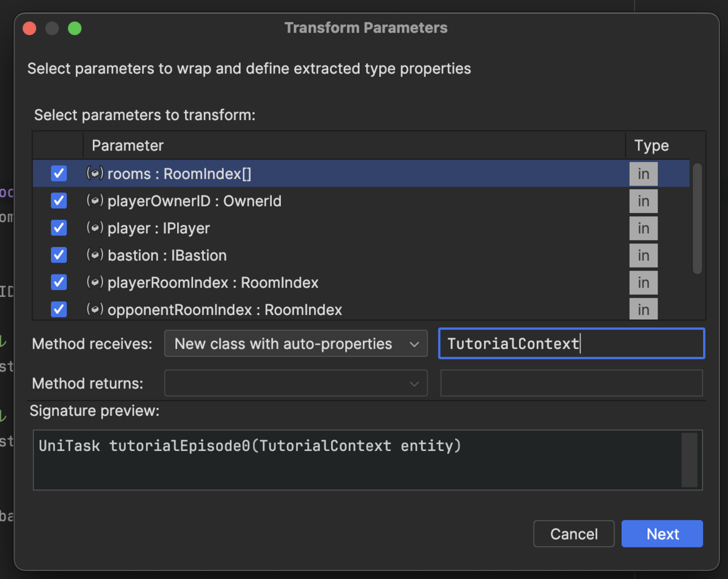This screenshot has width=728, height=579.
Task: Click the parameter icon beside rooms
Action: click(95, 174)
